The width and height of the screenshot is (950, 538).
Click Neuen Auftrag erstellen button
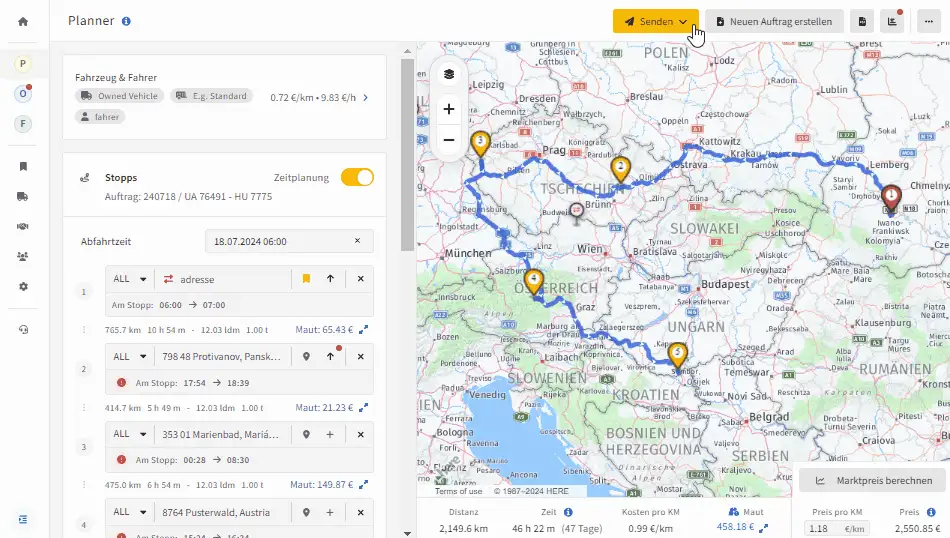click(x=774, y=21)
